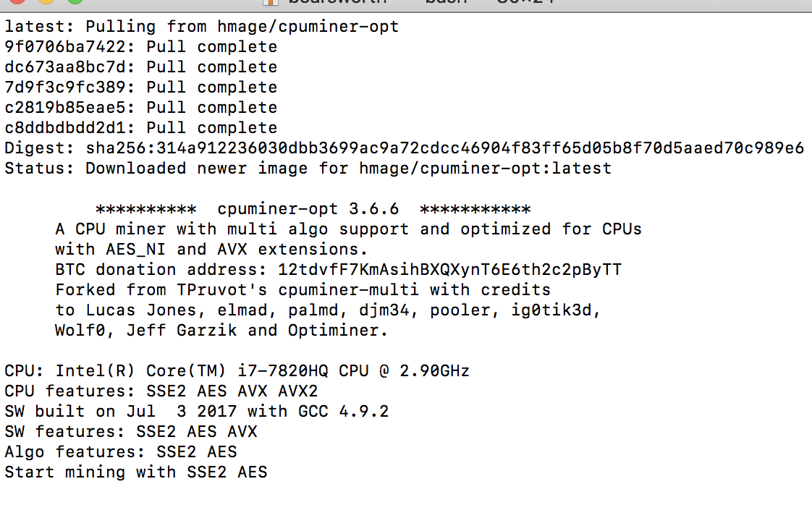Click the sha256 digest hash line
This screenshot has width=812, height=505.
(404, 148)
